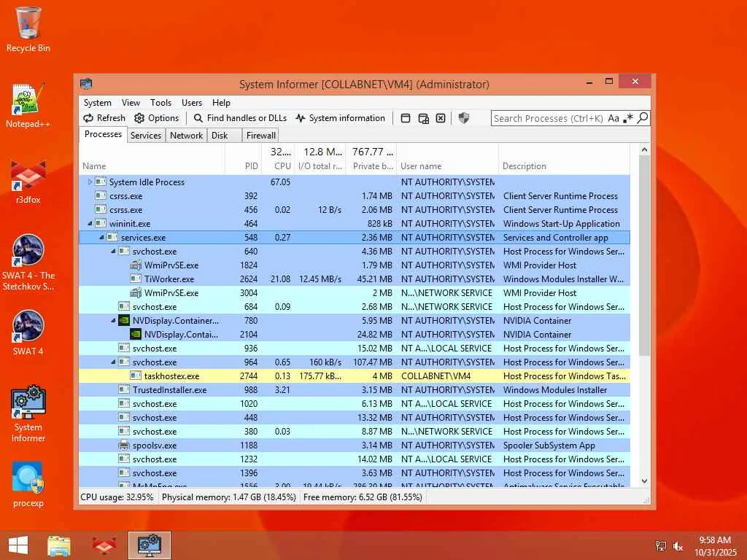Click the WmiPrvSE.exe PID 3004 icon
Viewport: 747px width, 560px height.
tap(136, 293)
